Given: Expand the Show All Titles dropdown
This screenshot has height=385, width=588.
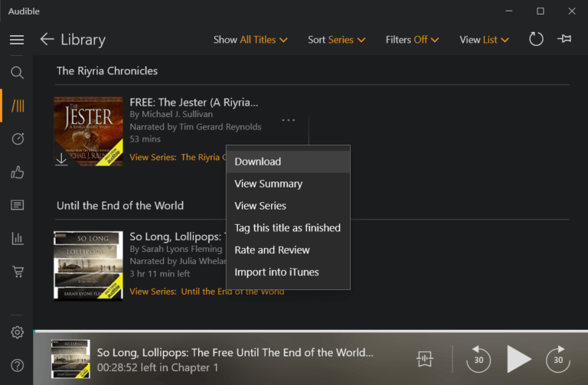Looking at the screenshot, I should pos(250,40).
